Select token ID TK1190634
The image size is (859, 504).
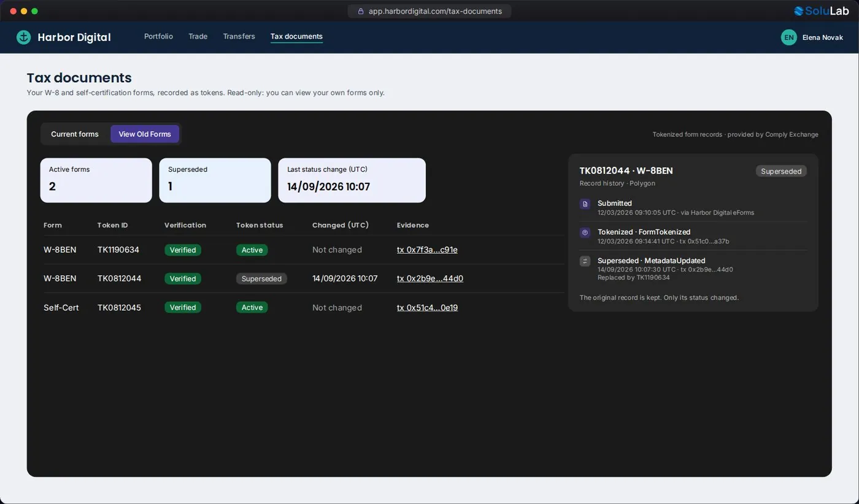click(x=118, y=250)
